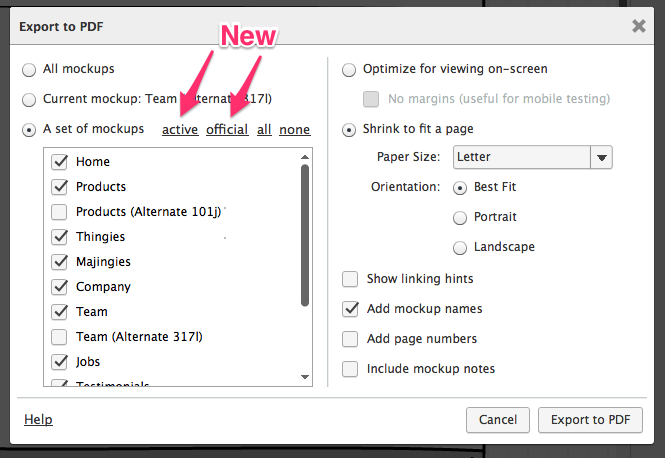Screen dimensions: 665x458
Task: Choose Portrait orientation
Action: tap(460, 217)
